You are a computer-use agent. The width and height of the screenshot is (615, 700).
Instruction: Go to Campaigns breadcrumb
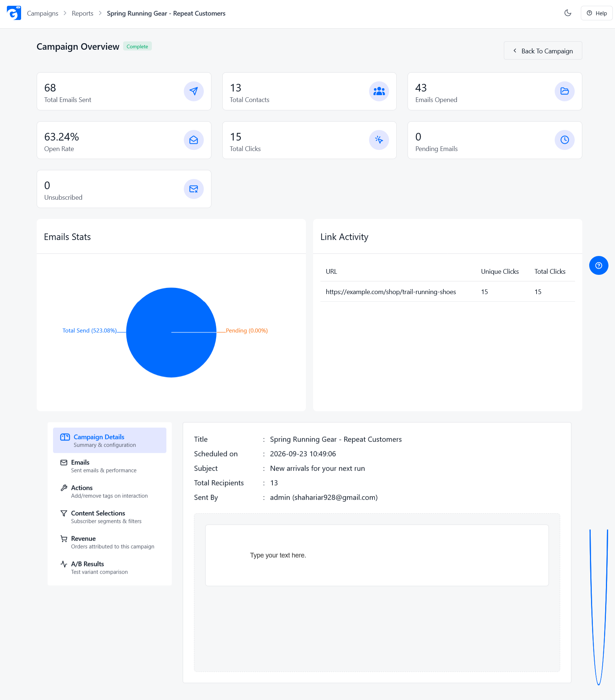(x=43, y=13)
